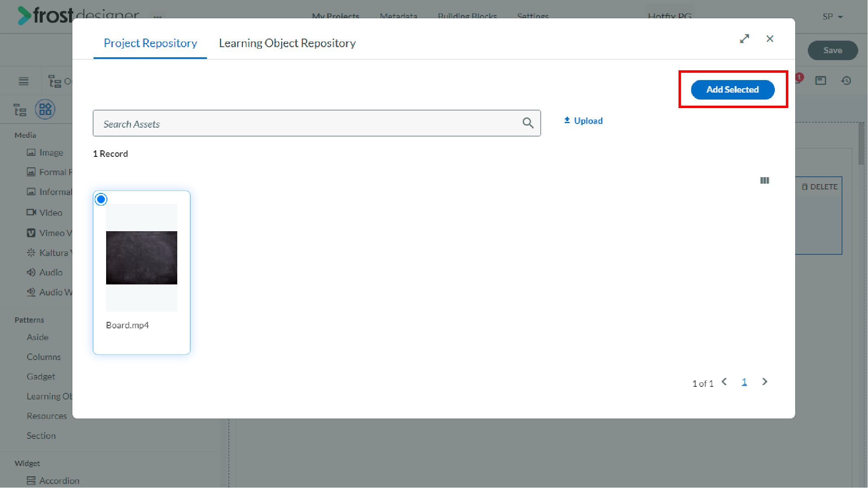Click the ellipsis next to the logo
Viewport: 868px width, 488px height.
158,17
